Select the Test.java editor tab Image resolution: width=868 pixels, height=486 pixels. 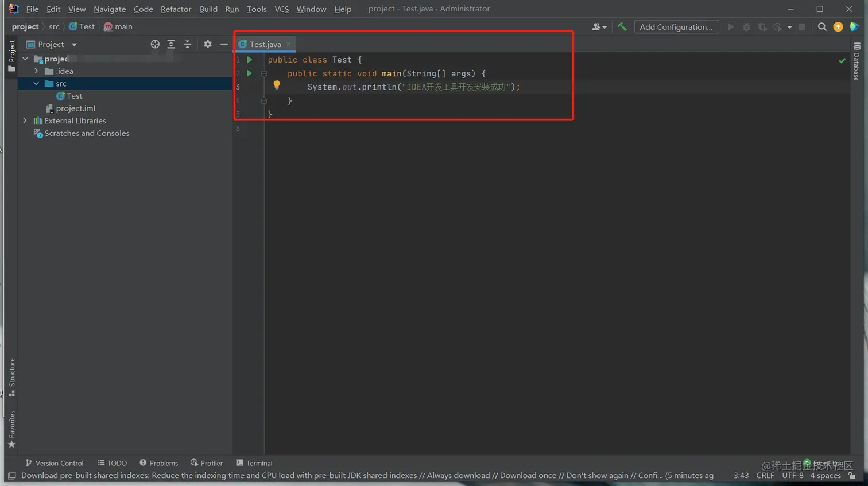click(x=265, y=44)
